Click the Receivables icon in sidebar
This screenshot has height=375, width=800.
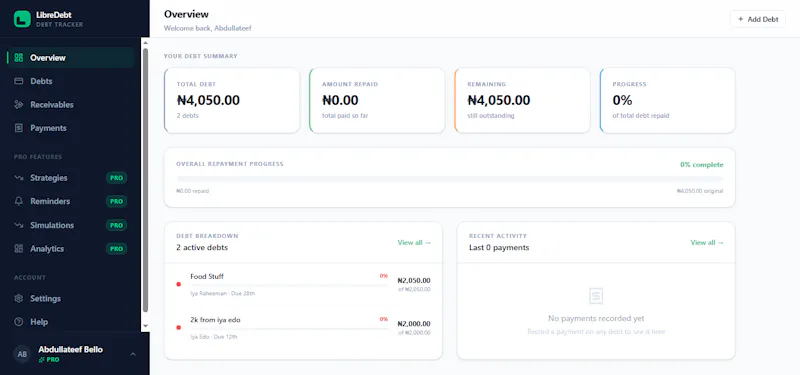click(x=19, y=105)
